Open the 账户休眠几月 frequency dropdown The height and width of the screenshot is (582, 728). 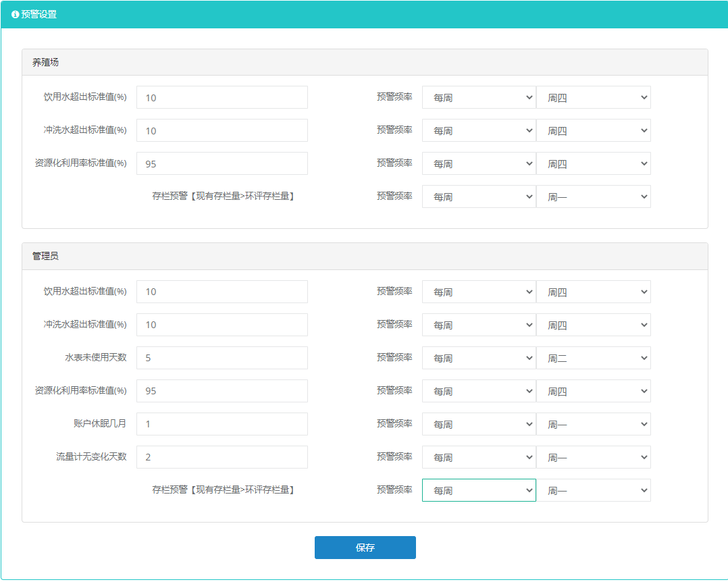click(x=479, y=424)
